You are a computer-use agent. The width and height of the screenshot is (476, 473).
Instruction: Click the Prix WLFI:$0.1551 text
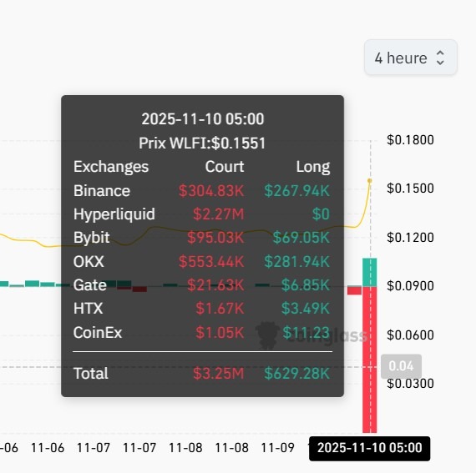(202, 143)
